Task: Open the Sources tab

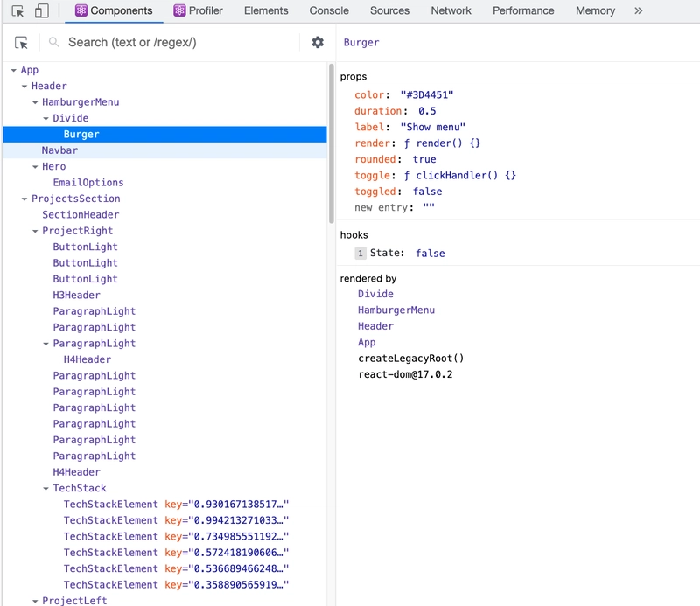Action: pos(389,10)
